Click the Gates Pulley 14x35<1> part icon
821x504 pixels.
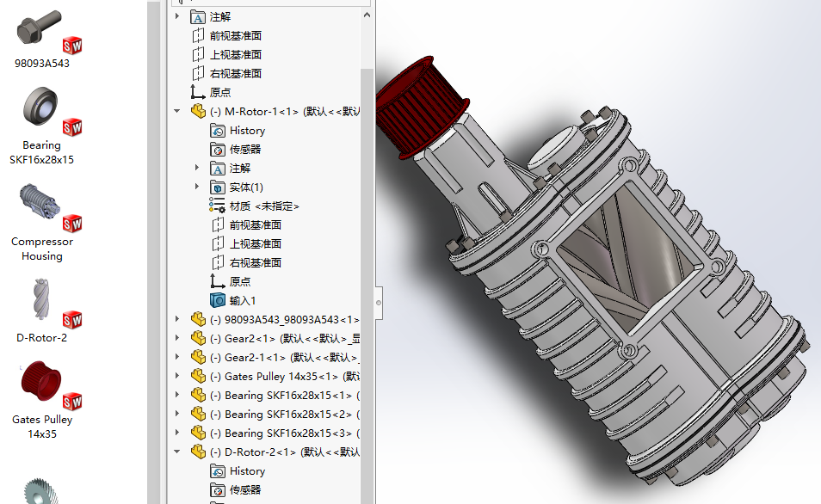[199, 376]
